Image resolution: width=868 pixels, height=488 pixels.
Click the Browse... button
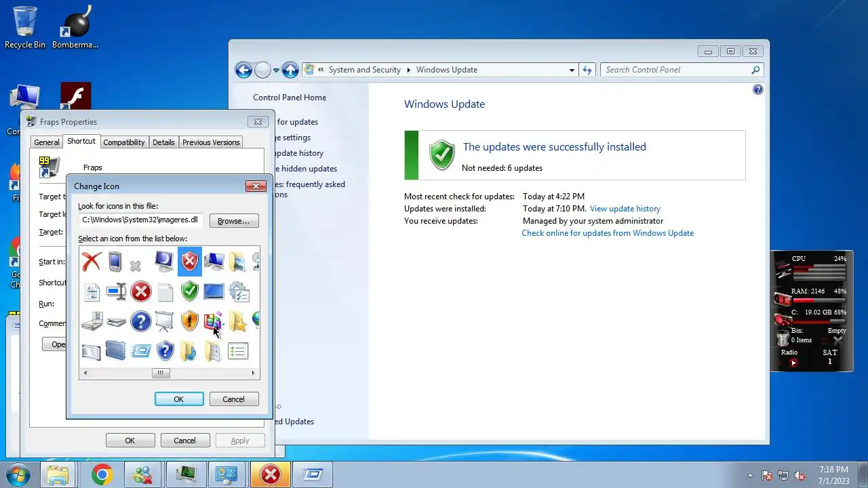point(234,221)
